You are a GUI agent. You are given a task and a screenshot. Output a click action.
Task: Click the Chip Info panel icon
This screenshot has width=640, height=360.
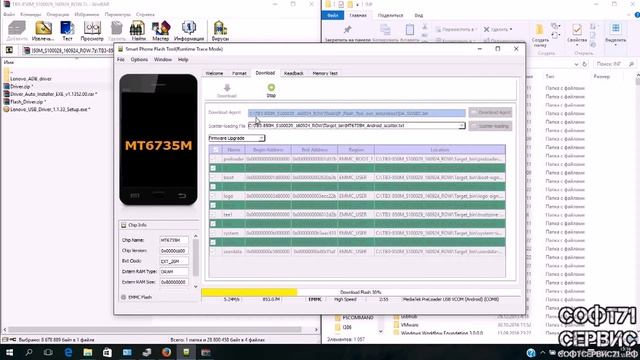[124, 225]
